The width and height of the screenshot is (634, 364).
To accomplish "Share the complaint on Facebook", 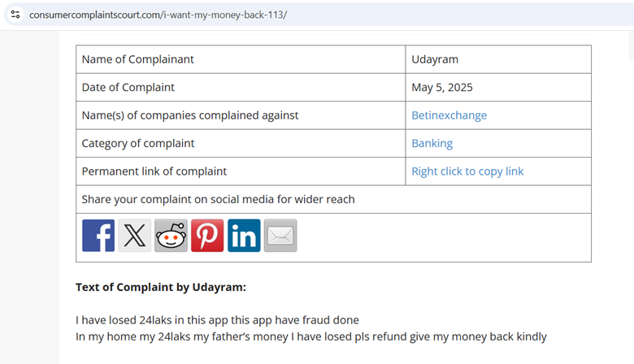I will [x=98, y=236].
